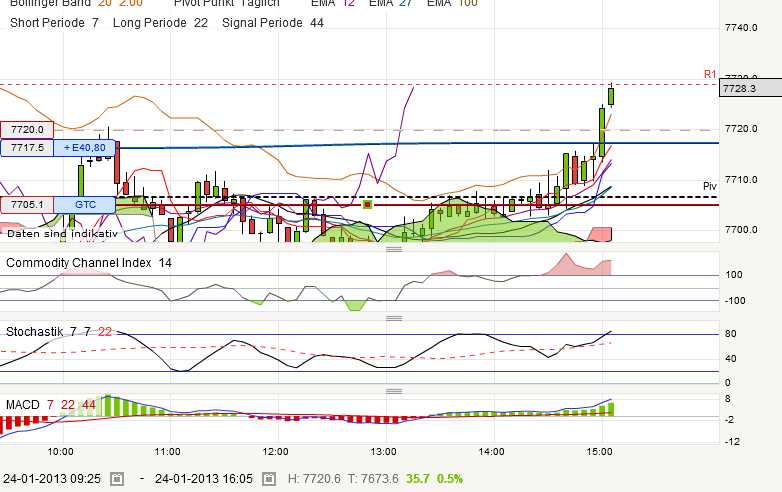The width and height of the screenshot is (782, 492).
Task: Click the 80 level on Stochastik axis
Action: pos(731,334)
